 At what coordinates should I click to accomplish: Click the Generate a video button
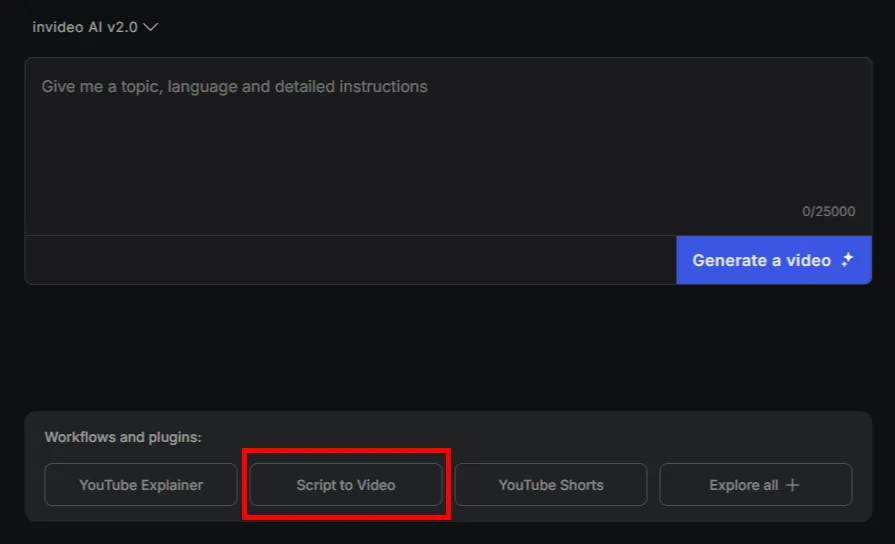coord(773,260)
